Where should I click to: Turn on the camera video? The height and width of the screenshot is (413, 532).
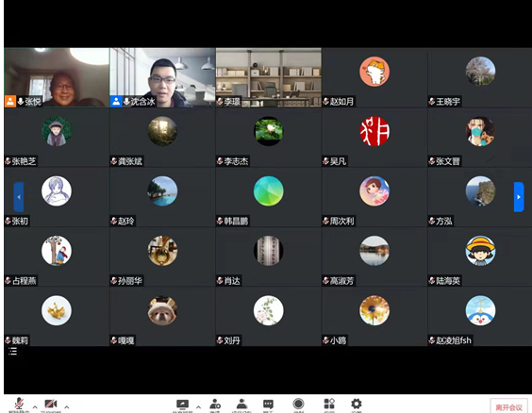click(x=51, y=405)
